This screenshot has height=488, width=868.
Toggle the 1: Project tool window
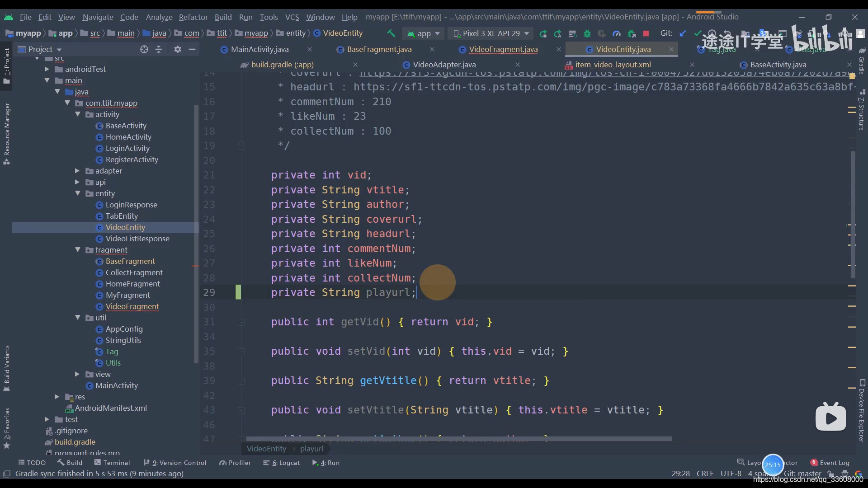7,66
